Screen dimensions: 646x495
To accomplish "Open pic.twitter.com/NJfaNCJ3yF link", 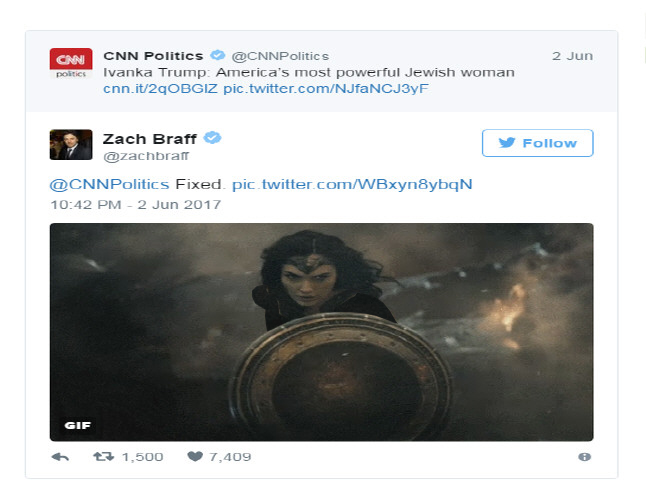I will [326, 89].
